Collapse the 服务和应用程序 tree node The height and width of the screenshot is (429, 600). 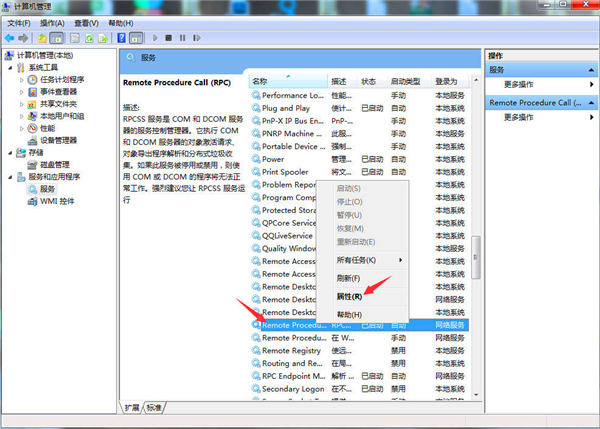tap(10, 177)
